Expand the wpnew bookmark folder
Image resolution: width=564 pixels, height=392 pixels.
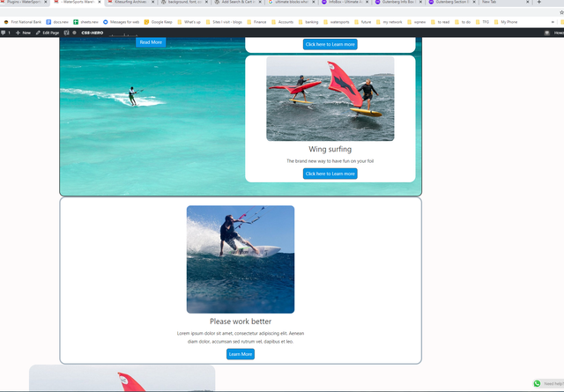[417, 22]
